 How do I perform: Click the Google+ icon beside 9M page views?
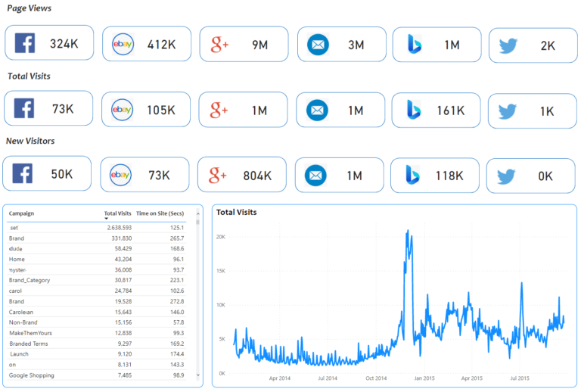[219, 45]
